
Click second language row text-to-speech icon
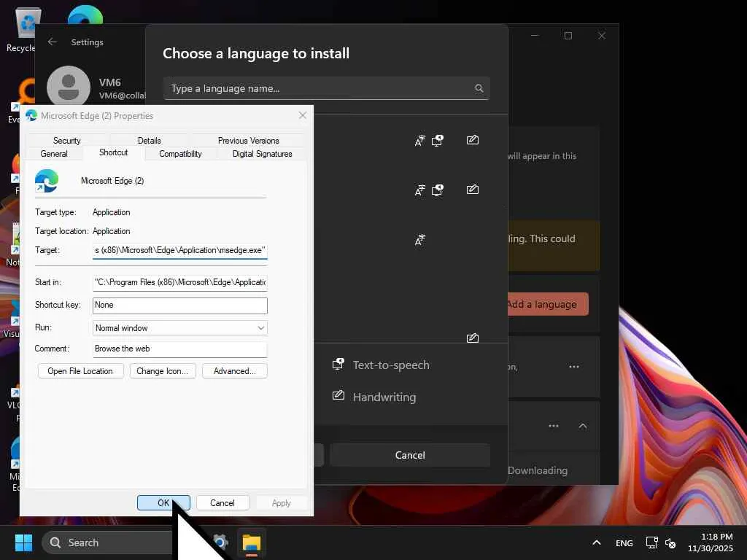click(438, 190)
